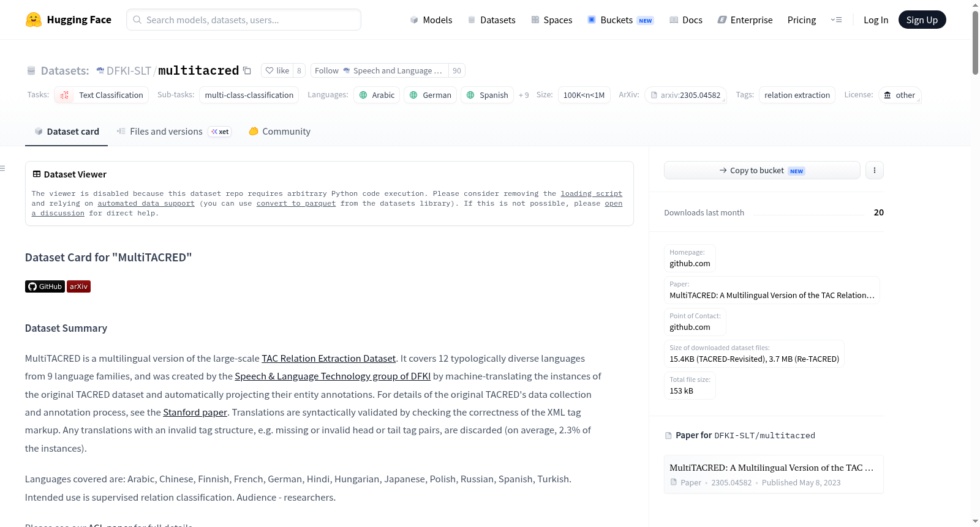Click the GitHub badge
Viewport: 980px width, 527px height.
(x=45, y=286)
